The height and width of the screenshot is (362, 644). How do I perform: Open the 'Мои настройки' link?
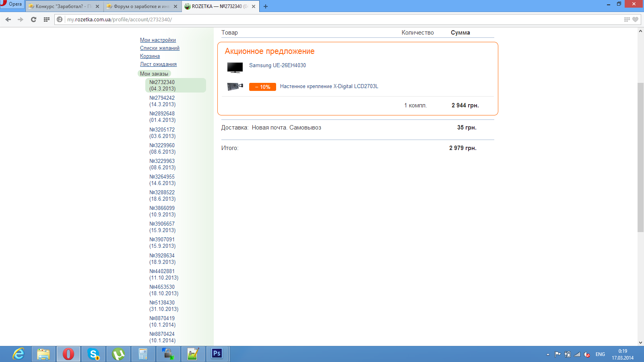pyautogui.click(x=158, y=40)
